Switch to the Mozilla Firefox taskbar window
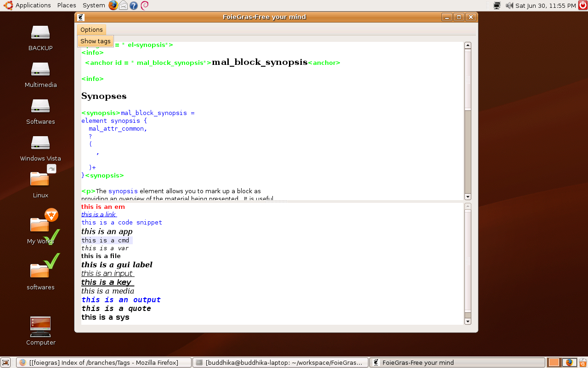Viewport: 588px width, 368px height. tap(104, 362)
